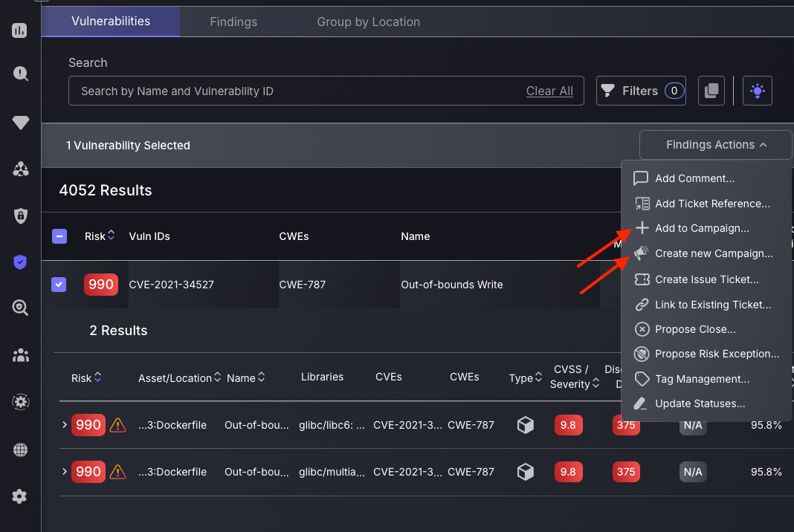This screenshot has height=532, width=794.
Task: Collapse the Findings Actions dropdown
Action: [x=715, y=145]
